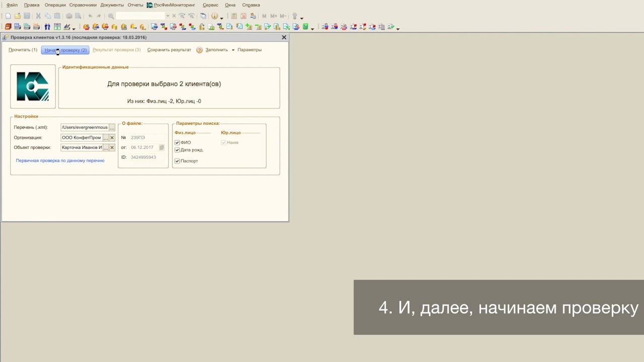Click the calendar picker beside date 06.12.2017

(162, 147)
